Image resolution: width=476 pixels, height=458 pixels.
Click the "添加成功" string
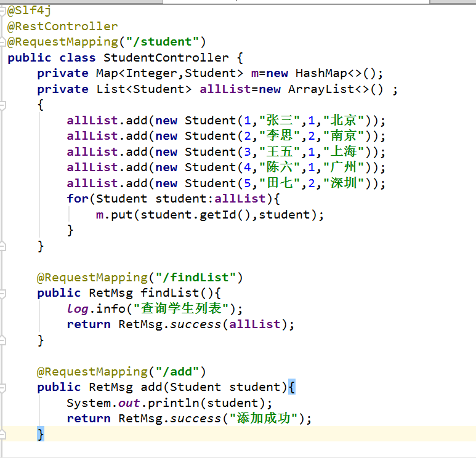[264, 419]
